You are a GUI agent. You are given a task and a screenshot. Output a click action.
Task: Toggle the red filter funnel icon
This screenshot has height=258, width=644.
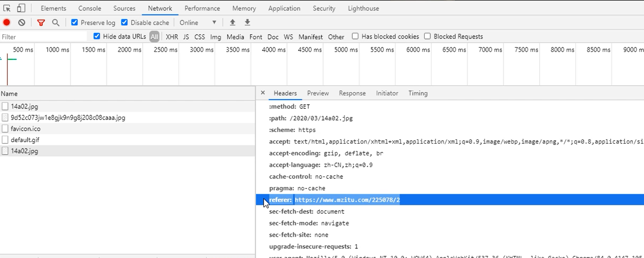pos(41,23)
